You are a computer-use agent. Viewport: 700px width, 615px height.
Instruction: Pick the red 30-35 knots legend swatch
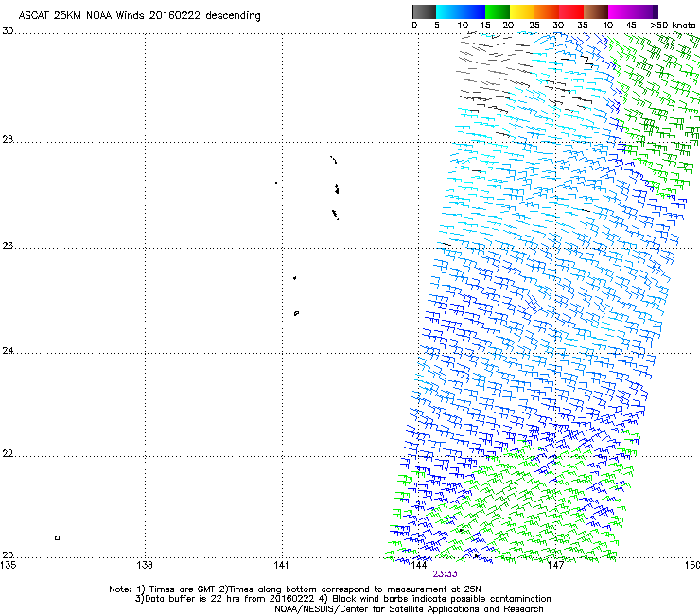pos(571,11)
